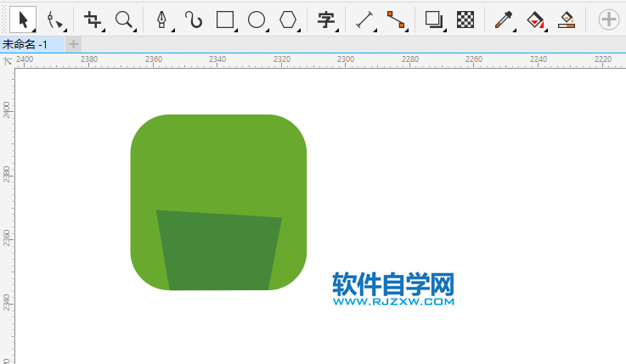Select the Smart Fill tool
The height and width of the screenshot is (364, 626).
(x=567, y=20)
